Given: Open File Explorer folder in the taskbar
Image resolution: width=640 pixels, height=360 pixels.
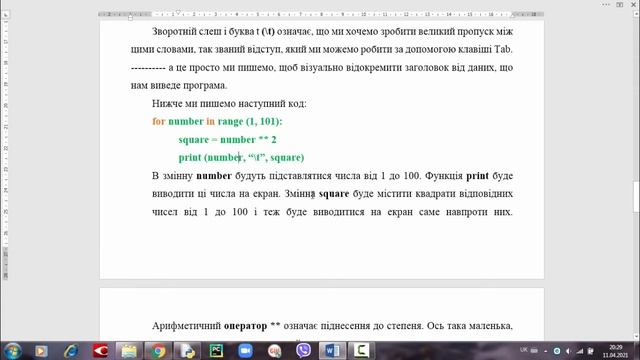Looking at the screenshot, I should click(x=129, y=351).
